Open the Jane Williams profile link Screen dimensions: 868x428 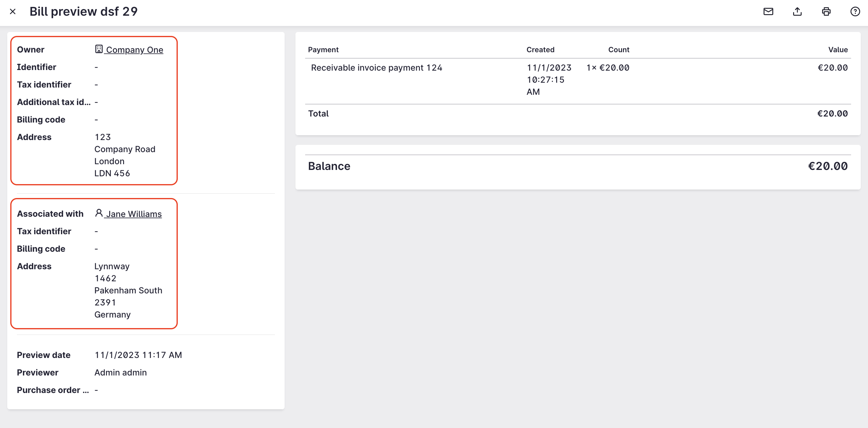click(x=134, y=214)
